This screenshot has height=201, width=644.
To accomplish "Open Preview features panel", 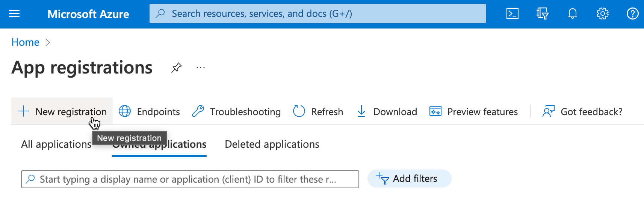I will coord(473,111).
